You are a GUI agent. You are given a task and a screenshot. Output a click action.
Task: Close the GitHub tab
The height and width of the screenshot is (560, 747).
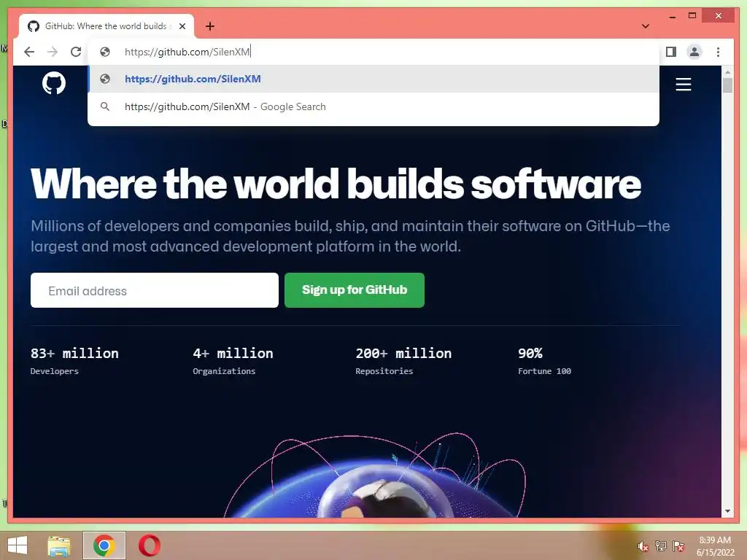(x=182, y=27)
